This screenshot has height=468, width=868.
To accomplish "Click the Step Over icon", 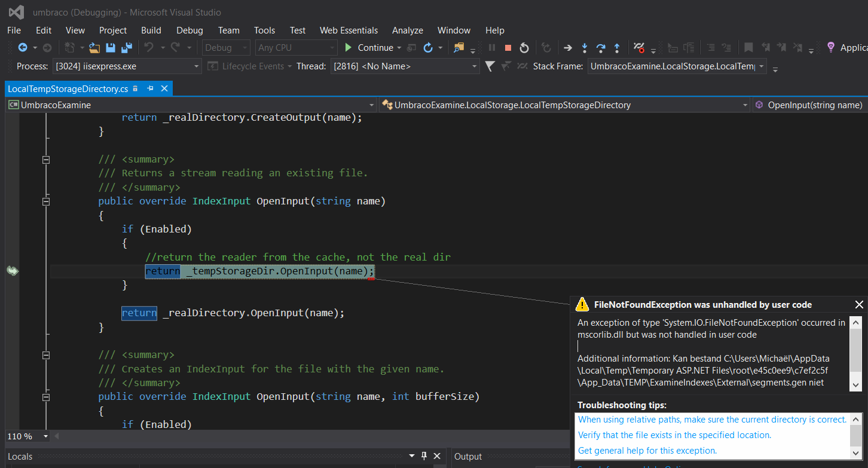I will tap(601, 47).
